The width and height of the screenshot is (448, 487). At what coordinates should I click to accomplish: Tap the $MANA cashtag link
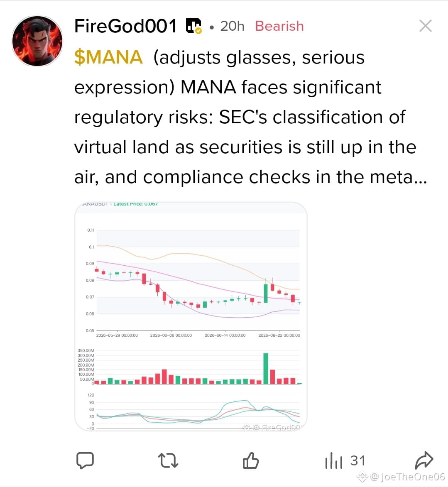coord(108,57)
